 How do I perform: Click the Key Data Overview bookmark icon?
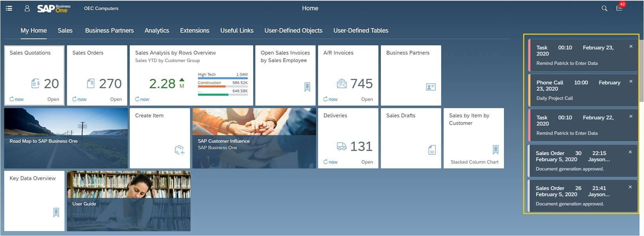[56, 213]
